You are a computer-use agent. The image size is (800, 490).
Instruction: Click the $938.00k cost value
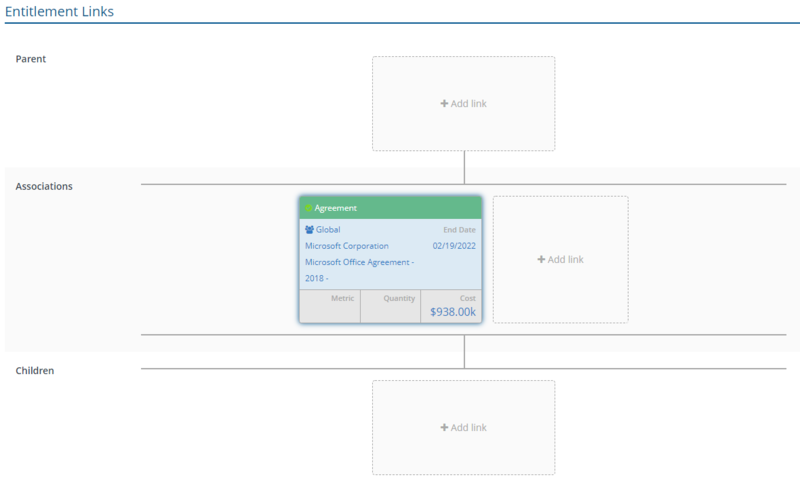453,312
